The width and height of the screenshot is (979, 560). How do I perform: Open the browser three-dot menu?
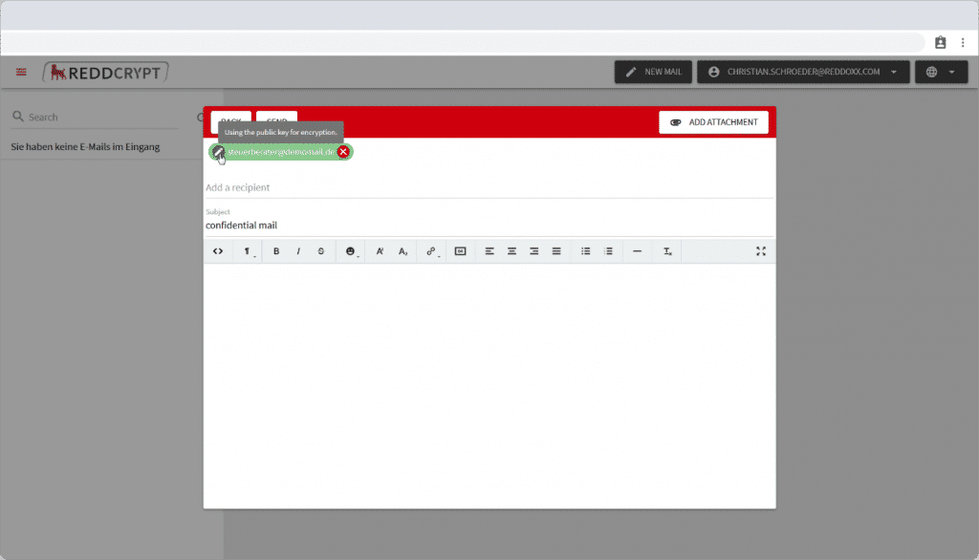coord(963,42)
